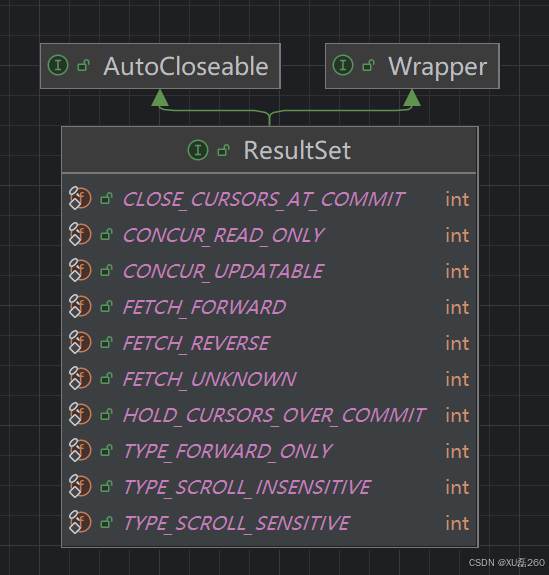
Task: Select the ResultSet header title
Action: coord(297,150)
